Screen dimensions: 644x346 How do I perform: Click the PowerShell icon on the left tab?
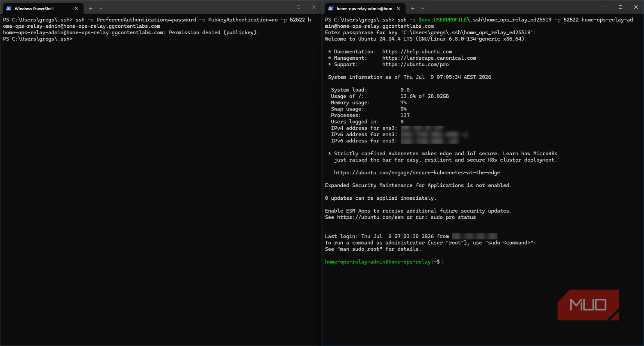pos(9,8)
